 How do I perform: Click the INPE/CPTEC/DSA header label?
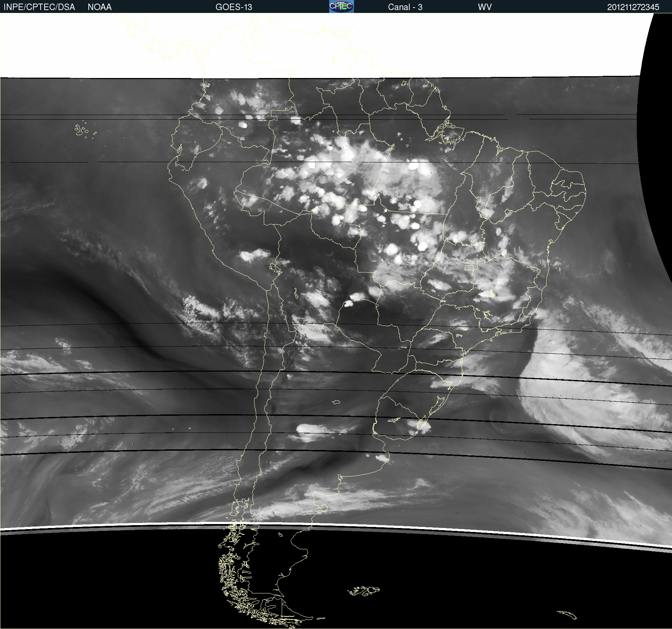point(39,7)
